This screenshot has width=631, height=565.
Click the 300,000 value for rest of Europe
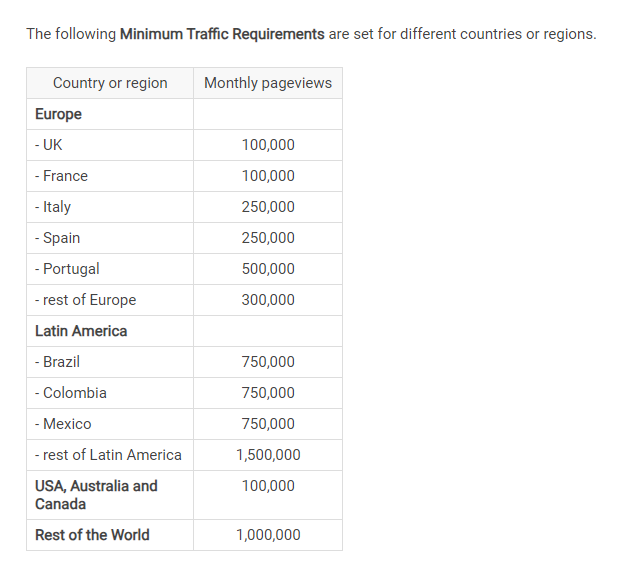(x=268, y=300)
